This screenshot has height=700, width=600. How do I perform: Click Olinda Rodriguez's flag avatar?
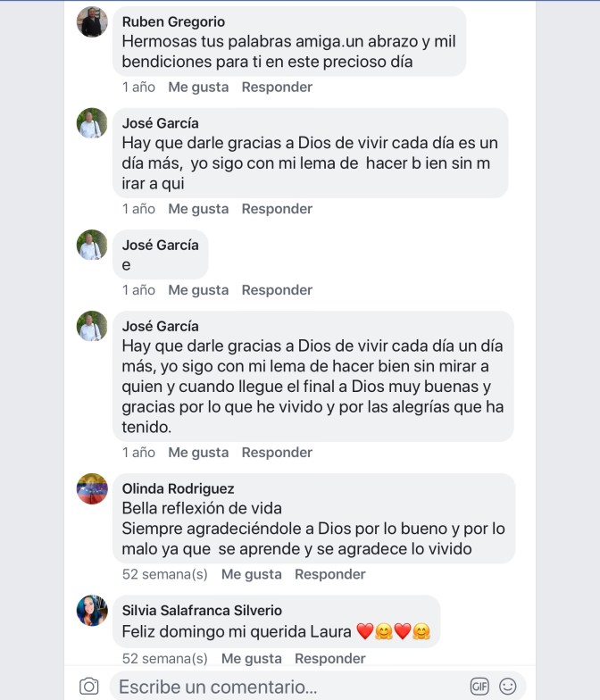click(92, 488)
